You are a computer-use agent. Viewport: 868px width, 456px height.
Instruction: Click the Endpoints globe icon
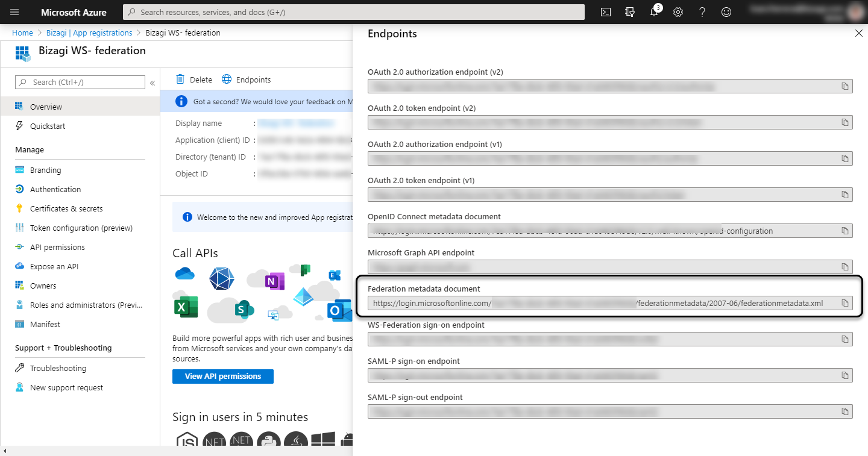tap(227, 80)
